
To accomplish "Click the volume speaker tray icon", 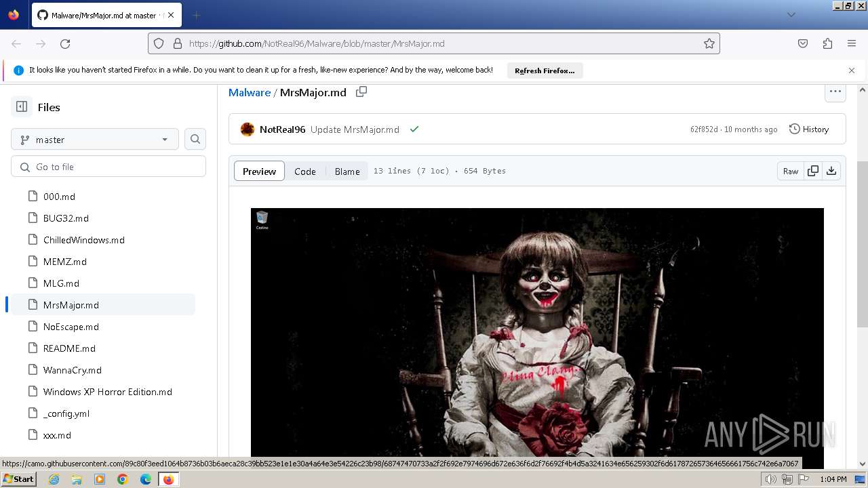I will 770,479.
